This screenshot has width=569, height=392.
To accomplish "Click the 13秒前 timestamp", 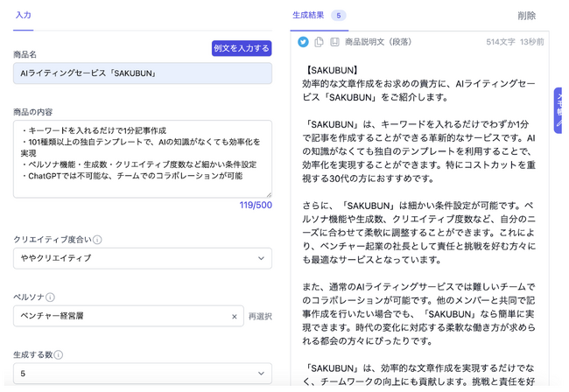I will point(532,42).
